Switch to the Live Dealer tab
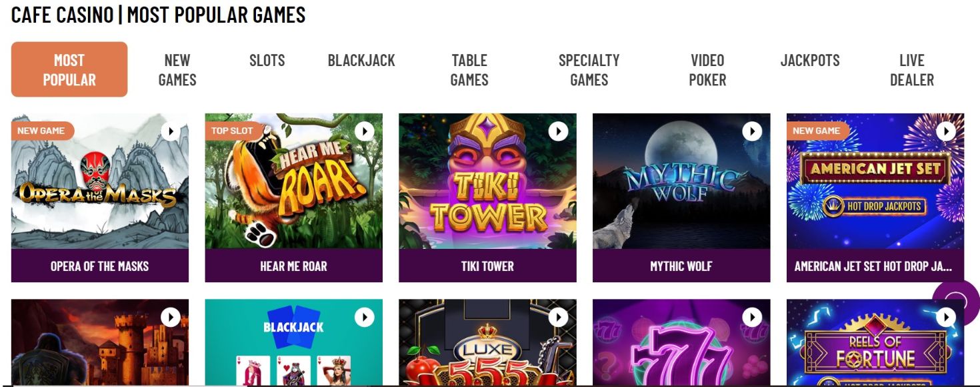980x387 pixels. (x=911, y=69)
